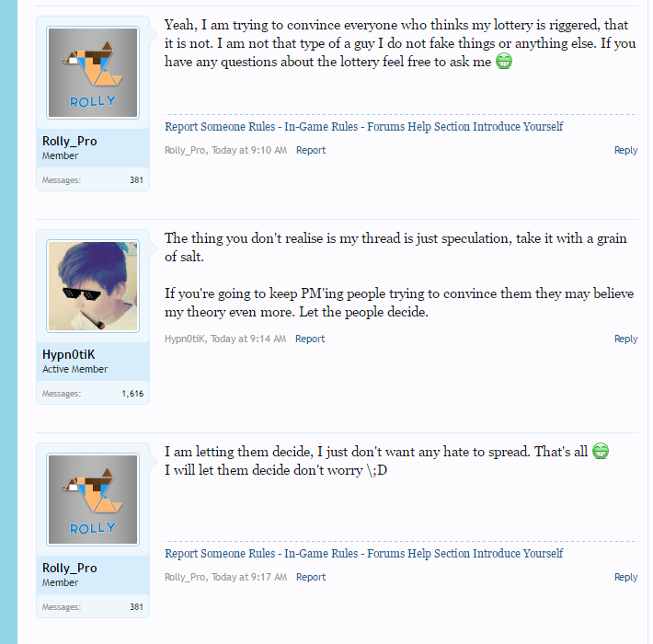
Task: Reply to the 9:17 AM post
Action: (x=625, y=577)
